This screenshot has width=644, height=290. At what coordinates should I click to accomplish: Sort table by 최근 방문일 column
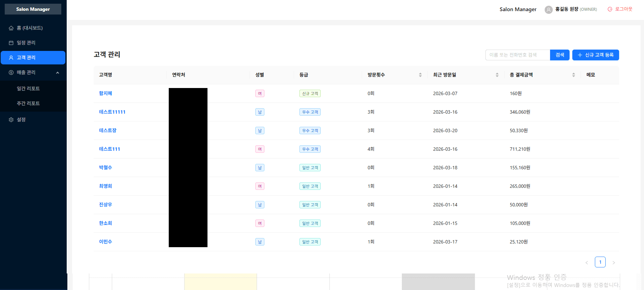pyautogui.click(x=497, y=75)
